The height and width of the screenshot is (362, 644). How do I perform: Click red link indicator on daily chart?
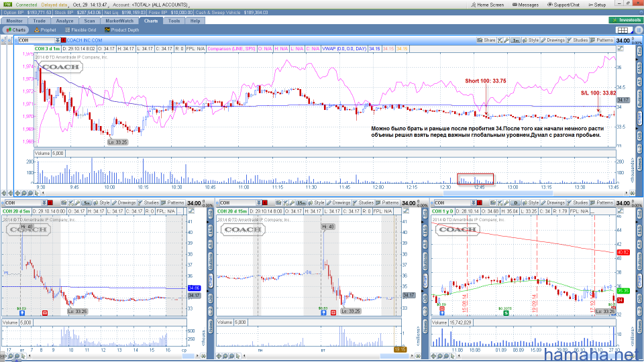tap(479, 202)
